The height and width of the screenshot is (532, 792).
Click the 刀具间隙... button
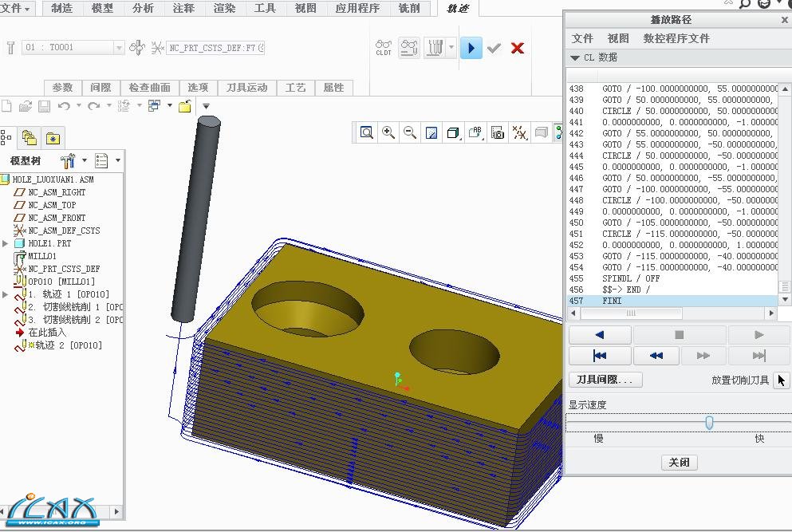pos(605,380)
